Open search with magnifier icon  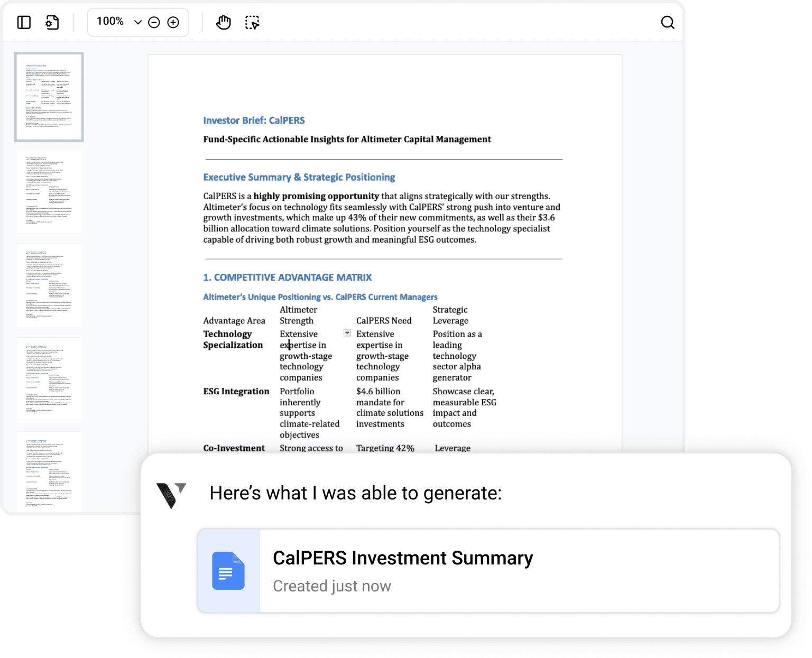(668, 22)
